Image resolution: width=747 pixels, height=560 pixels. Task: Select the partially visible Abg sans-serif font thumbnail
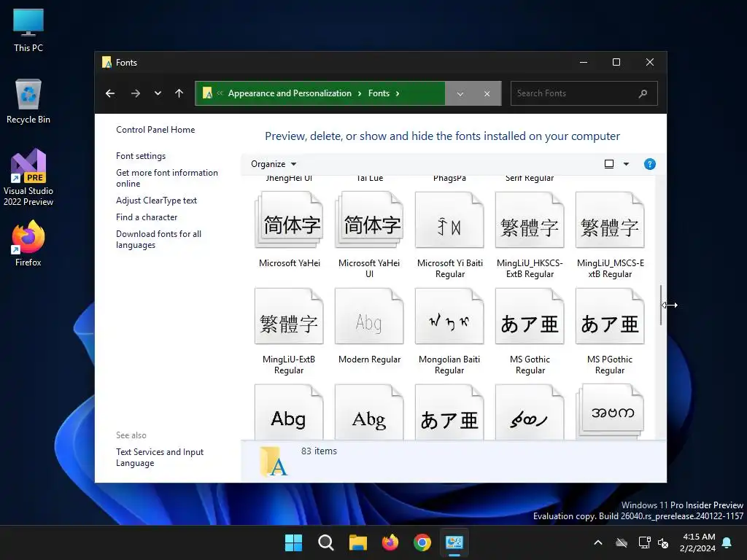click(289, 413)
